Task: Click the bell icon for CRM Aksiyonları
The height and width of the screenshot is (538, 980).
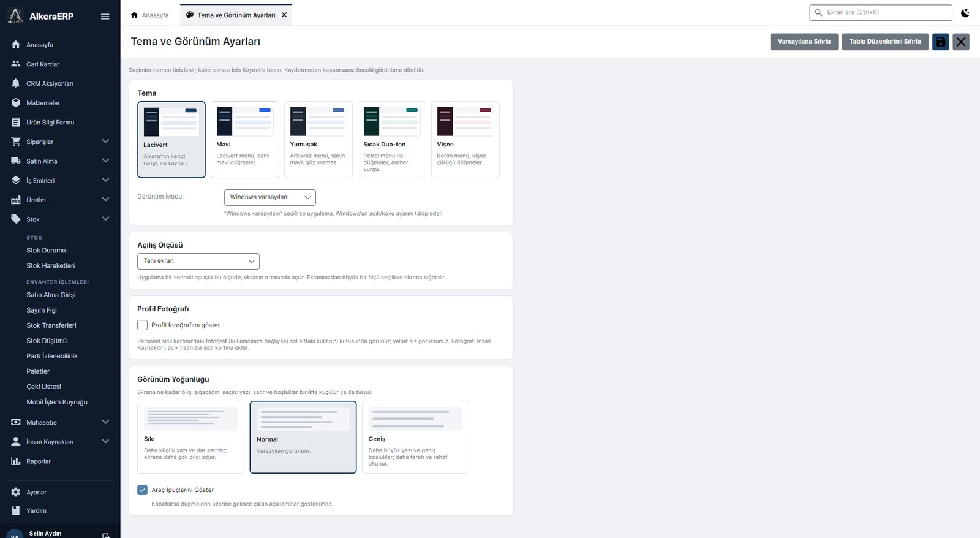Action: click(x=16, y=83)
